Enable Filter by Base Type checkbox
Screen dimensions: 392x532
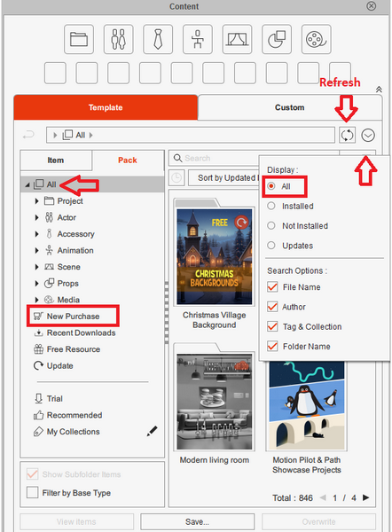(32, 492)
